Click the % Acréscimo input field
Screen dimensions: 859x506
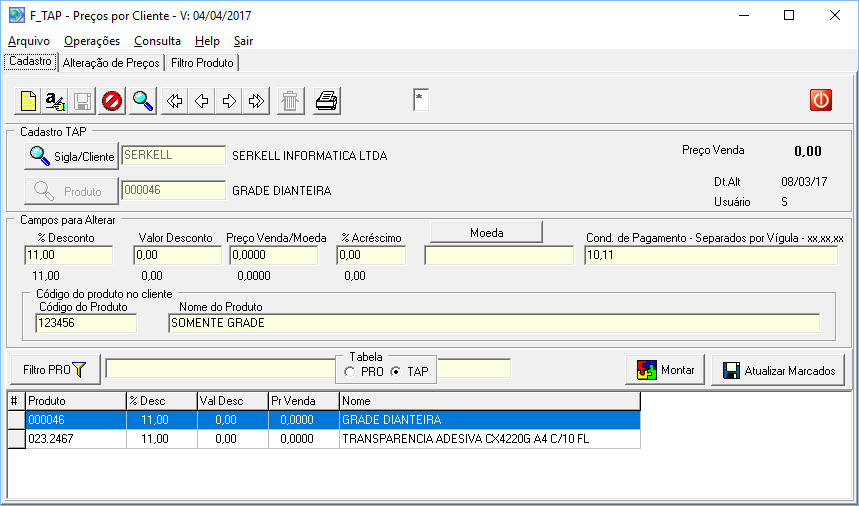[371, 255]
